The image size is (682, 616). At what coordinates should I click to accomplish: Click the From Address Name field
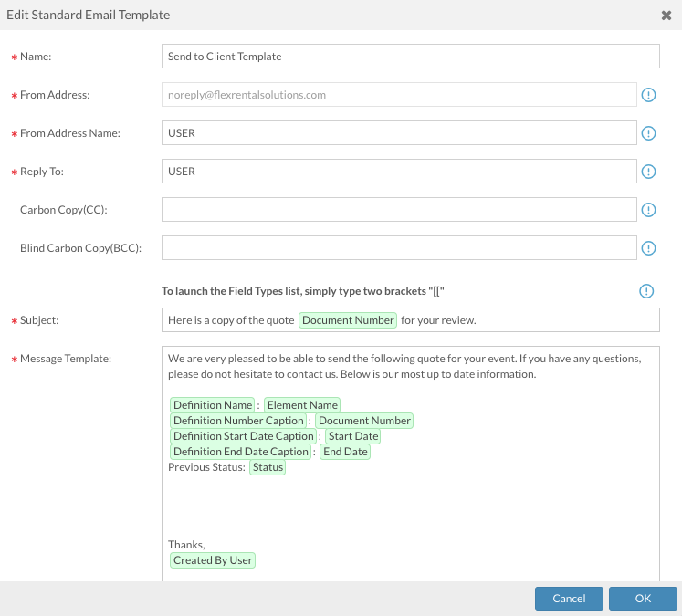(x=399, y=132)
